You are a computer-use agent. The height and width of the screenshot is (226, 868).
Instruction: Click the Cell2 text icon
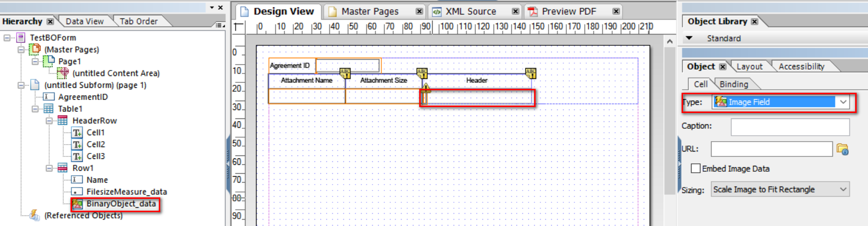[x=77, y=144]
